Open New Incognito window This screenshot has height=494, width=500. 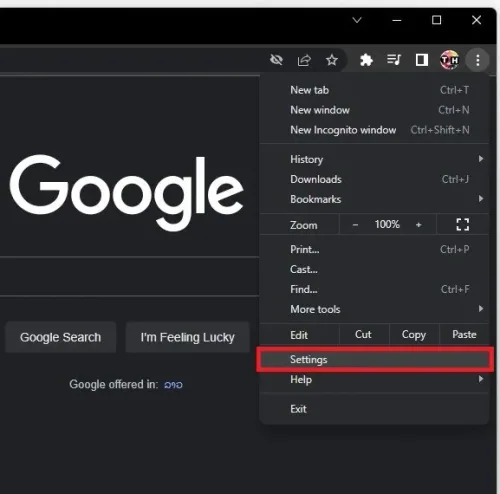[374, 130]
